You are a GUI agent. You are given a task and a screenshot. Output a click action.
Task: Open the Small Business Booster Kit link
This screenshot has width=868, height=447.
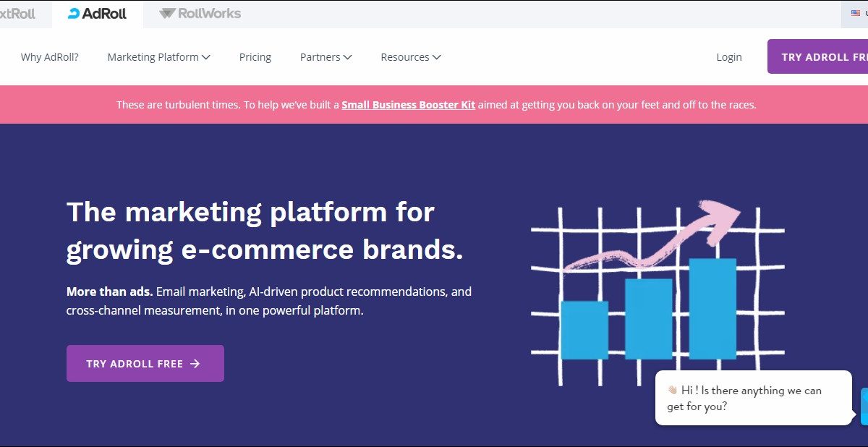coord(408,105)
